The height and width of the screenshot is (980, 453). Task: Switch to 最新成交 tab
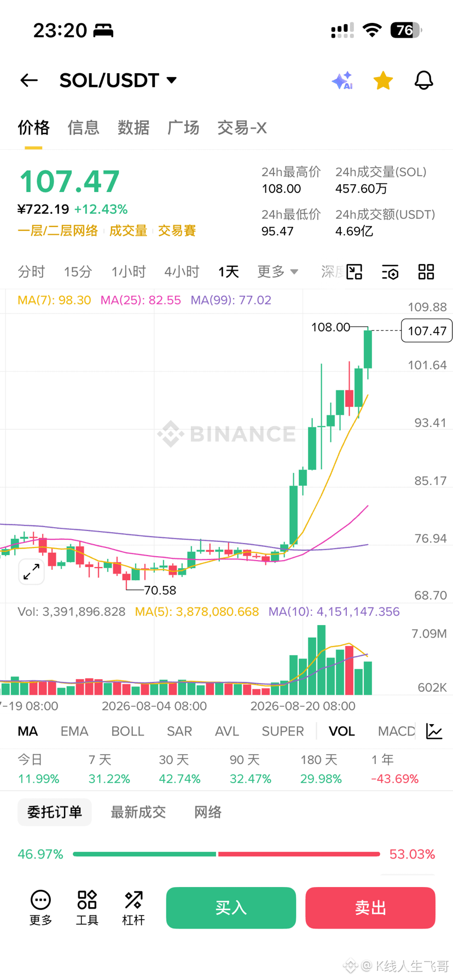coord(138,812)
